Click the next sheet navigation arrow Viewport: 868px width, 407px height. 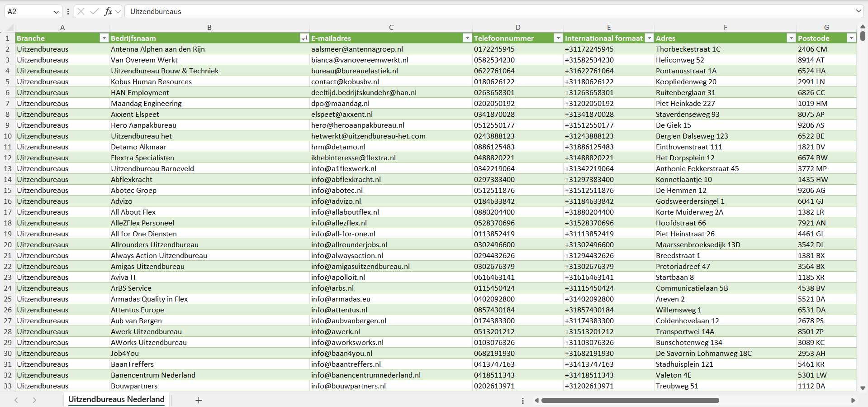click(34, 400)
